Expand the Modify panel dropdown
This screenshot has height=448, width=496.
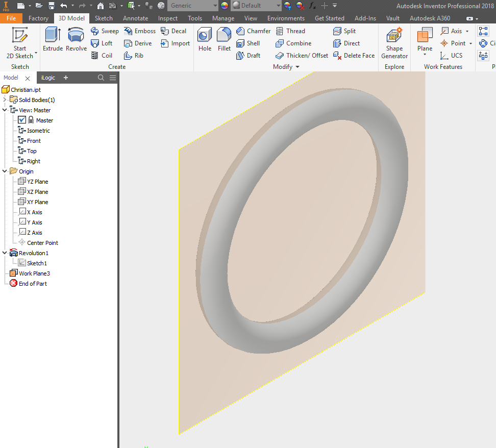tap(297, 66)
